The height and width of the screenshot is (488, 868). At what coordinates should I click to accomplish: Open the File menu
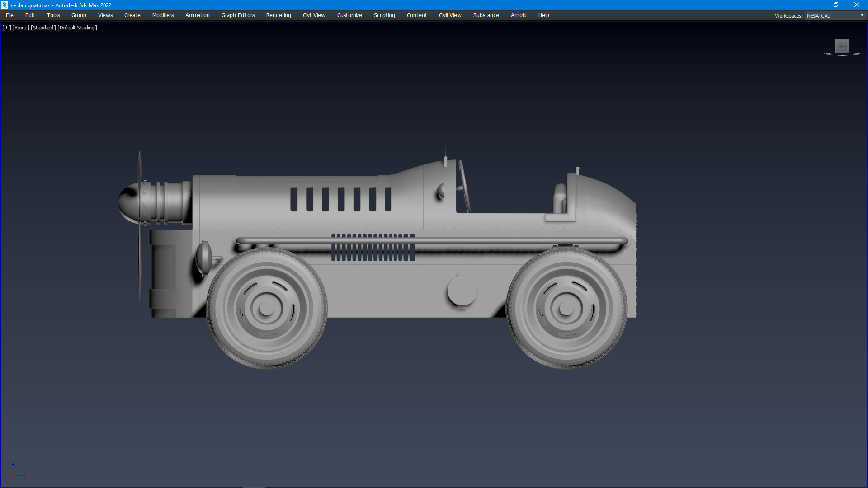click(x=9, y=15)
